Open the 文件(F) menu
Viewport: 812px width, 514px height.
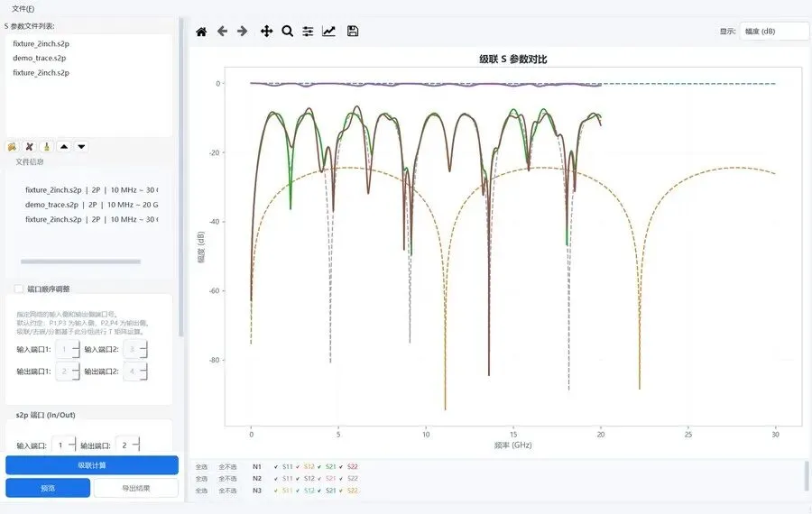coord(23,9)
